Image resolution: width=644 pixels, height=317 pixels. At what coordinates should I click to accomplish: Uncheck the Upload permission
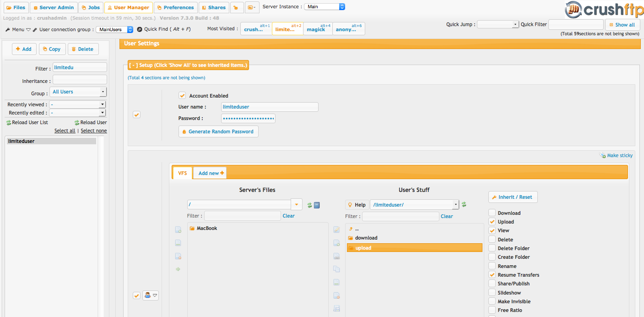tap(492, 222)
